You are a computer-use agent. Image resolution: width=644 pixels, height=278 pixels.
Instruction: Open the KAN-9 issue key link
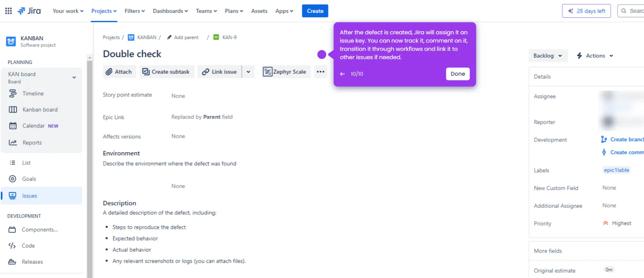[229, 37]
